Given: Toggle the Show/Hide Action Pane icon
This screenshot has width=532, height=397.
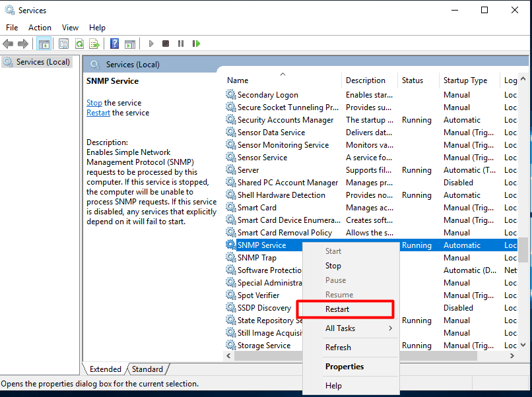Looking at the screenshot, I should tap(130, 44).
